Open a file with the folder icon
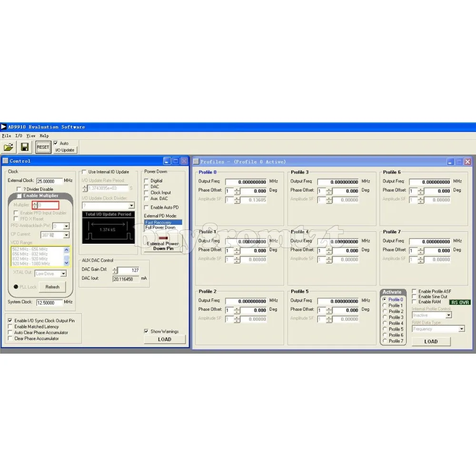Screen dimensions: 476x476 (x=9, y=147)
